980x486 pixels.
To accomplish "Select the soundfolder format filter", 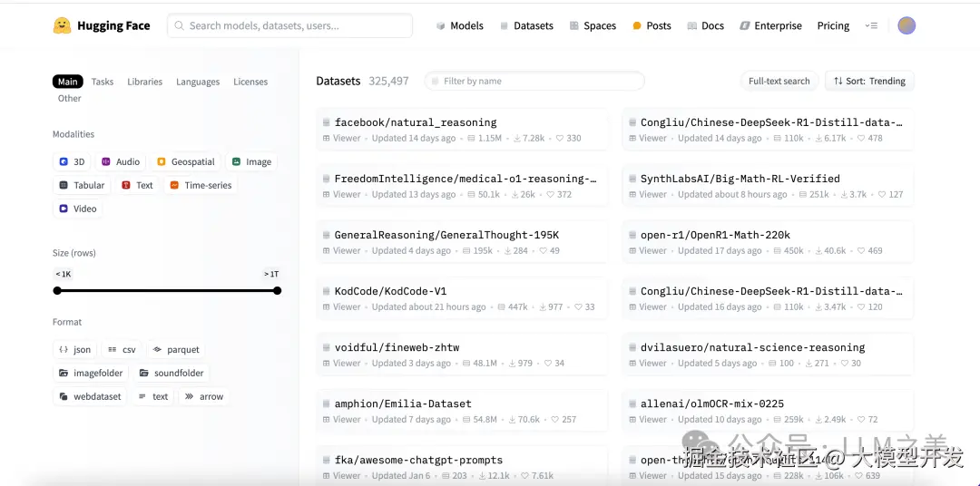I will pyautogui.click(x=171, y=373).
